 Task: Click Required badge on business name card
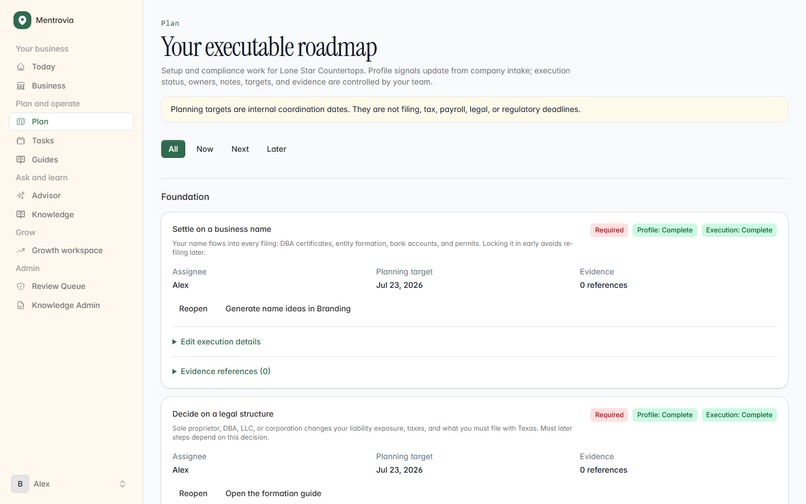click(x=609, y=230)
